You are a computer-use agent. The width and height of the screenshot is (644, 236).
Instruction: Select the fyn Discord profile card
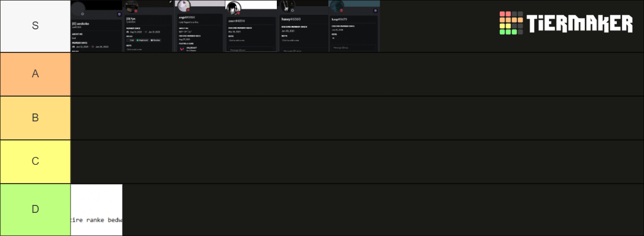[x=148, y=26]
